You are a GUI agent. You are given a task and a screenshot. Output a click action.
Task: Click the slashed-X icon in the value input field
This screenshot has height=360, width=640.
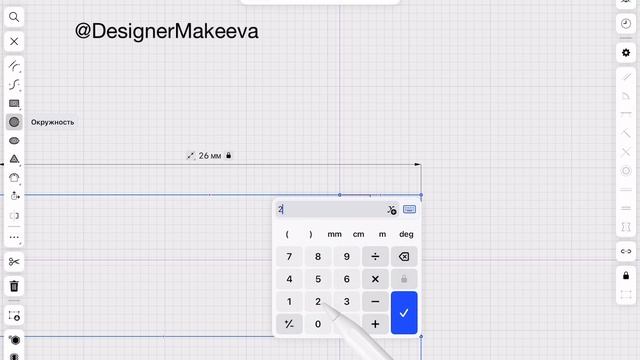[x=391, y=210]
